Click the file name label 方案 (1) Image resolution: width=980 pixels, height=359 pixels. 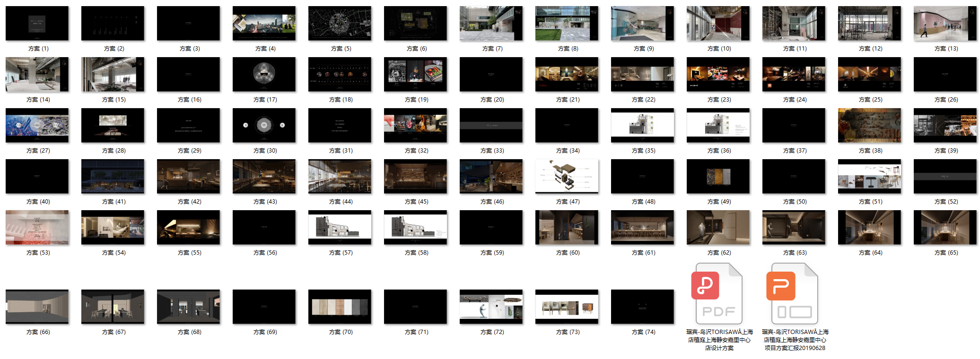(x=38, y=49)
